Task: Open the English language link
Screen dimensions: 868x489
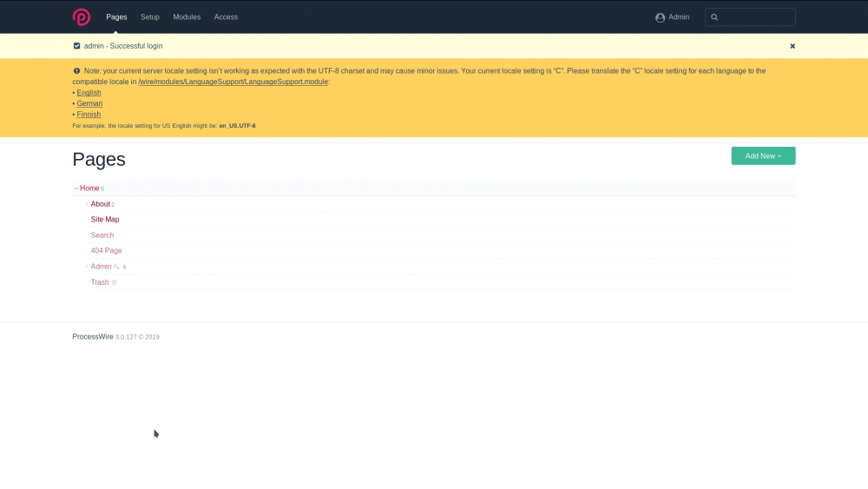Action: (x=89, y=92)
